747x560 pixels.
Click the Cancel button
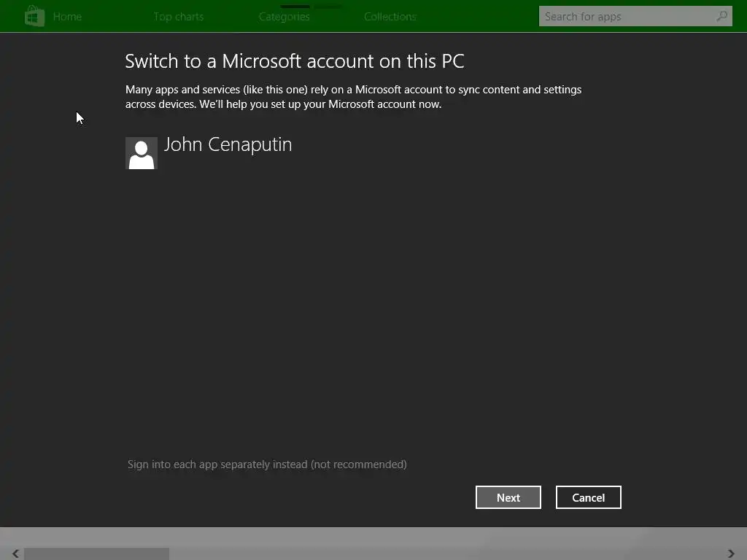click(x=589, y=497)
